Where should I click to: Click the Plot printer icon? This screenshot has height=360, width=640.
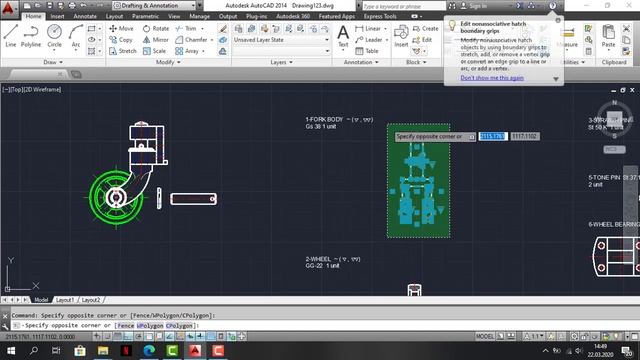tap(72, 6)
